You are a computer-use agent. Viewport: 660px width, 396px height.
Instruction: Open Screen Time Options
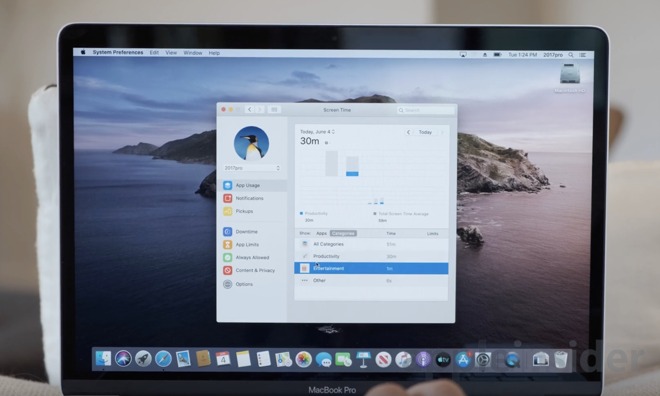click(252, 284)
